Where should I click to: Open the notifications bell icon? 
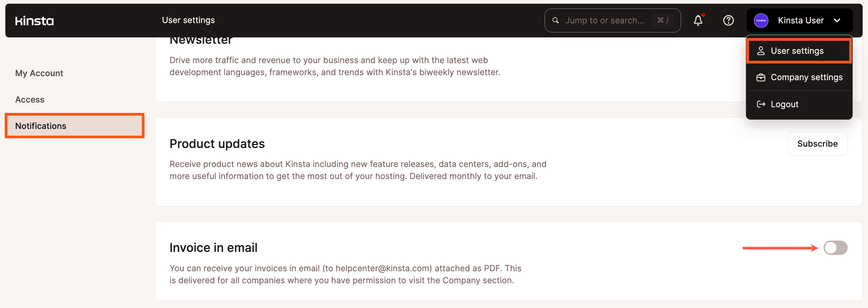coord(698,20)
